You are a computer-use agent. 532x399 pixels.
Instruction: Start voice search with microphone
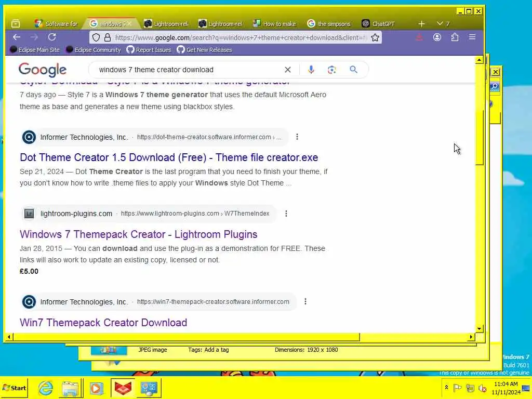[311, 70]
